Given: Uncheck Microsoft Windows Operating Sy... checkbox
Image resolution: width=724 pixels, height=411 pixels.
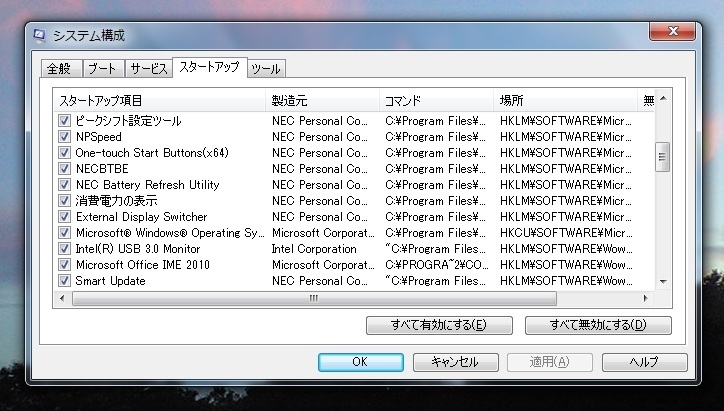Looking at the screenshot, I should [64, 233].
